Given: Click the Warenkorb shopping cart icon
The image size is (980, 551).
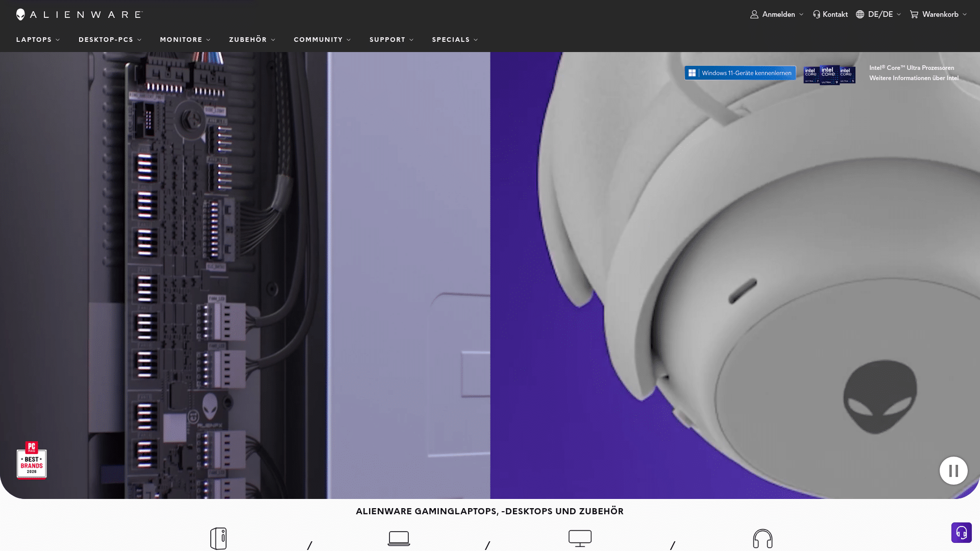Looking at the screenshot, I should tap(914, 14).
